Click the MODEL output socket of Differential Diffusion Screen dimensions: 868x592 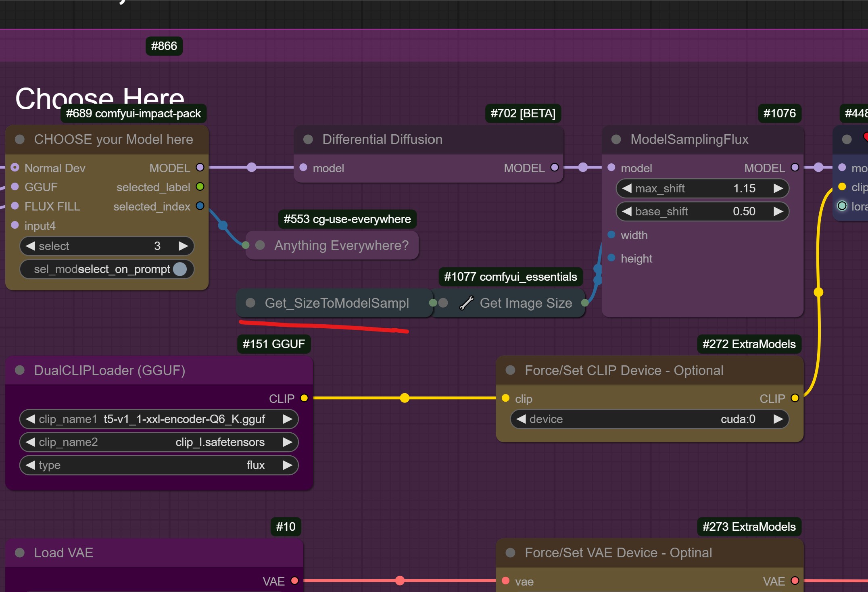(x=555, y=167)
